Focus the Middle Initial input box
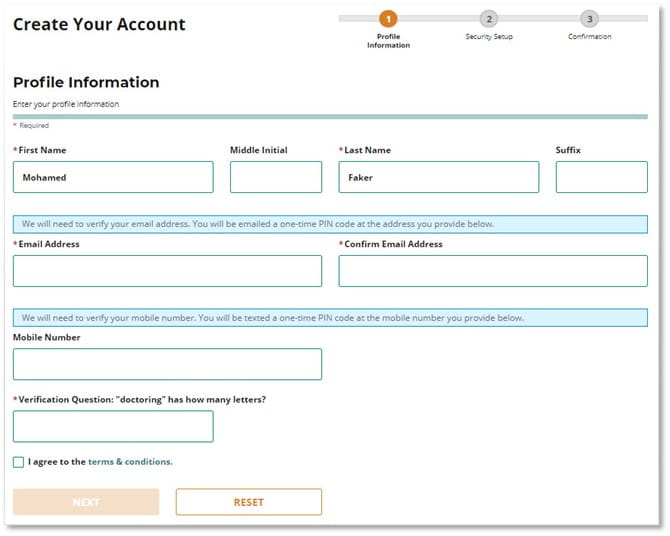Image resolution: width=670 pixels, height=536 pixels. point(276,177)
